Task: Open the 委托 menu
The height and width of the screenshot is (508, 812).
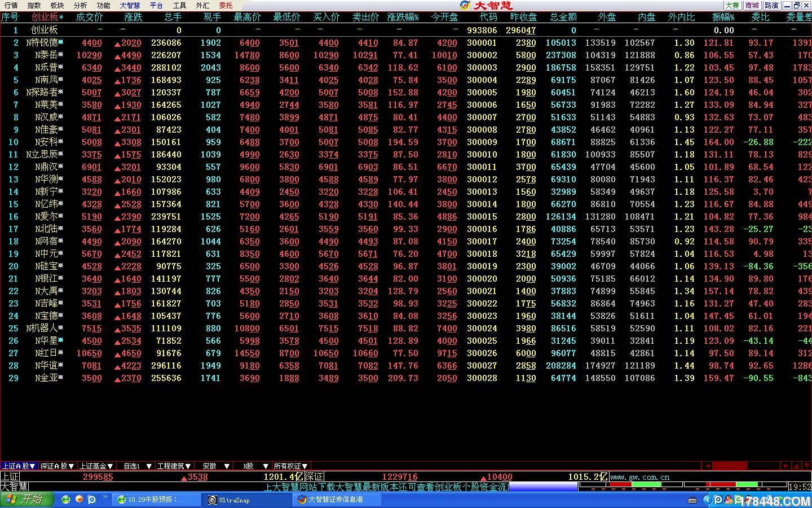Action: click(x=226, y=5)
